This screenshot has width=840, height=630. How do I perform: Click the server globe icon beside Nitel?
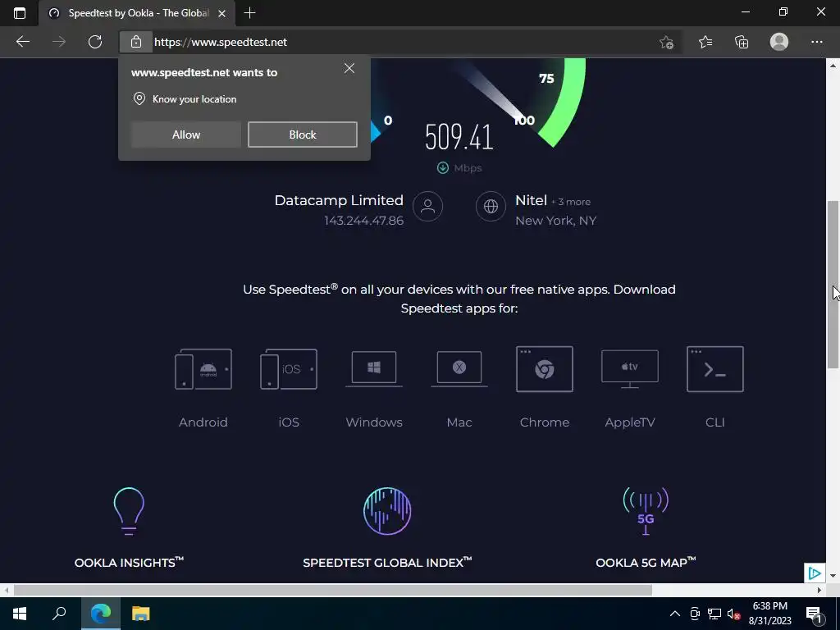pos(491,206)
